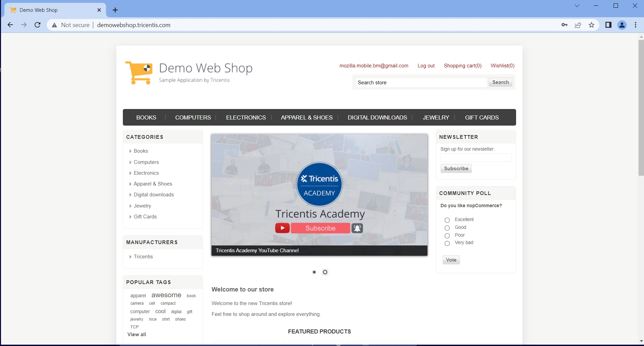This screenshot has height=346, width=644.
Task: Play the Tricentis Academy video
Action: tap(282, 228)
